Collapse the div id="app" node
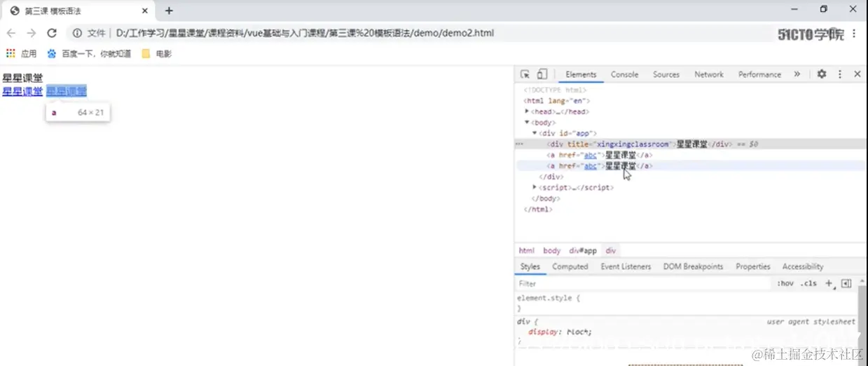Image resolution: width=868 pixels, height=366 pixels. (x=535, y=133)
